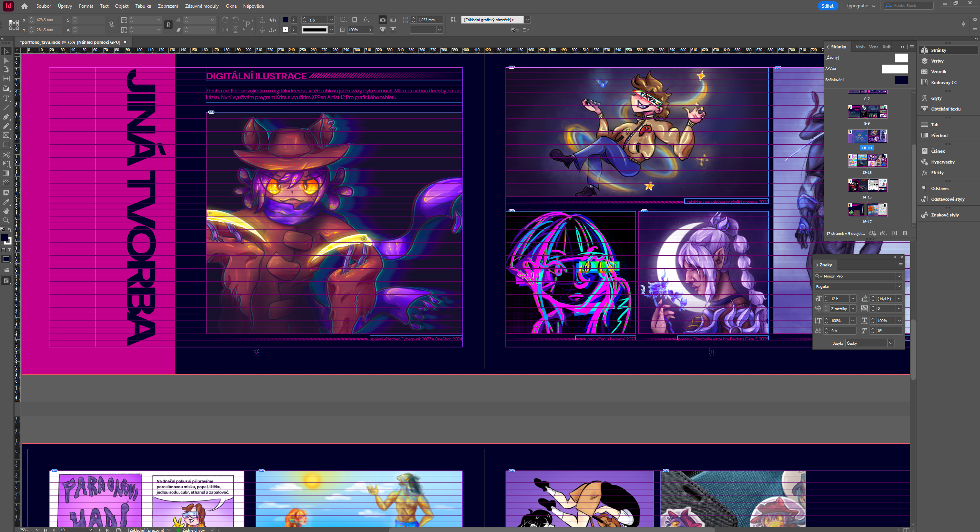Select the Zoom magnifier tool
This screenshot has height=532, width=980.
point(6,220)
